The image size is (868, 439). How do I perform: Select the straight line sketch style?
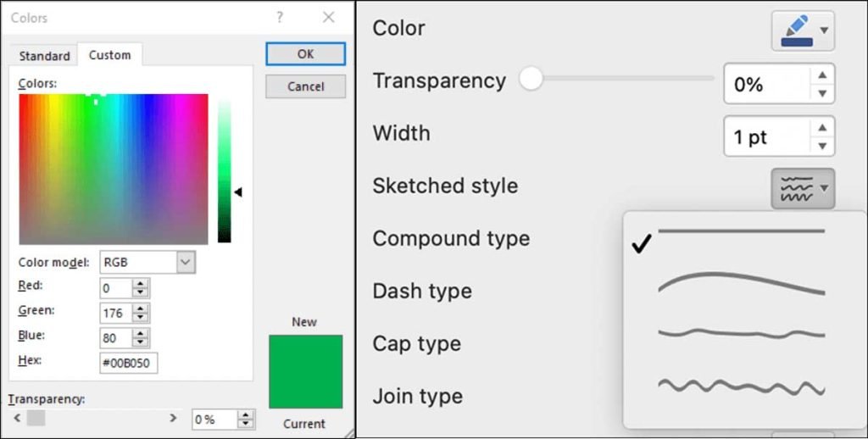(741, 231)
